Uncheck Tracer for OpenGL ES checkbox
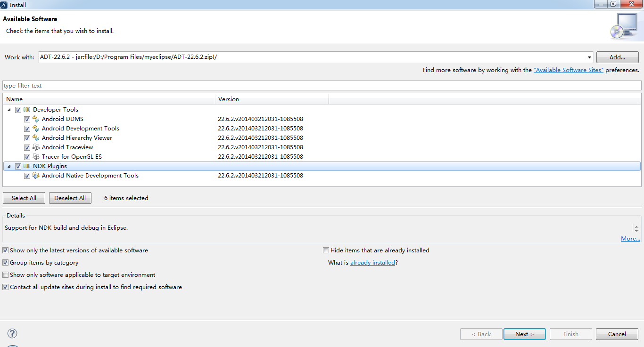 [27, 157]
